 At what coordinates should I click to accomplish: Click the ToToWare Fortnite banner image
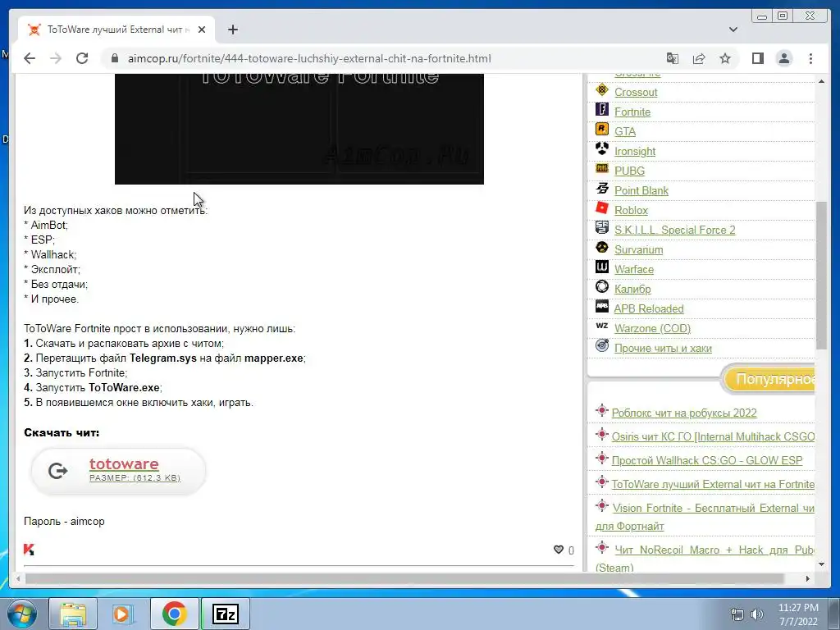(x=299, y=129)
